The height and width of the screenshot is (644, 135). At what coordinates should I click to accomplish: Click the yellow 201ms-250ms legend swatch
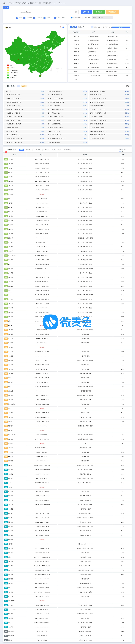[x=8, y=70]
